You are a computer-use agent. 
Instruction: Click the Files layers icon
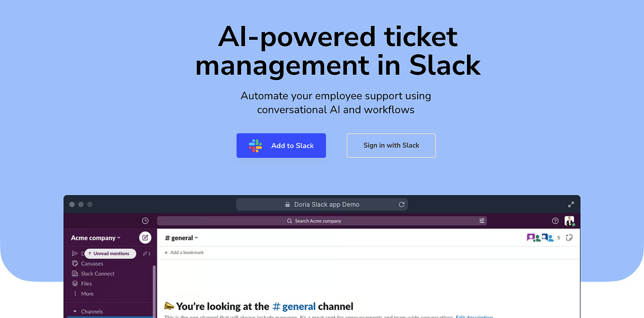coord(75,284)
